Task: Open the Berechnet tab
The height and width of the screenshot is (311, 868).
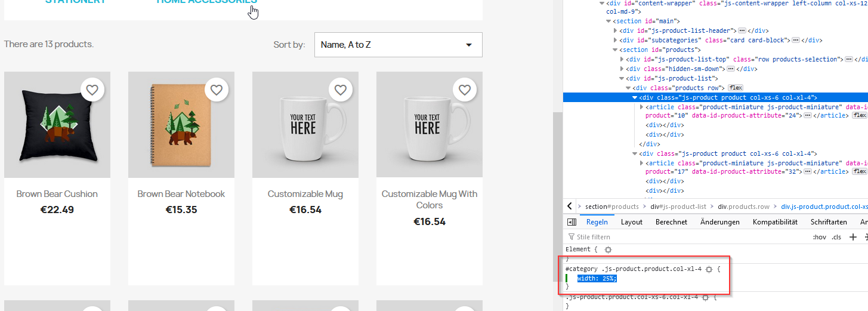Action: tap(671, 222)
